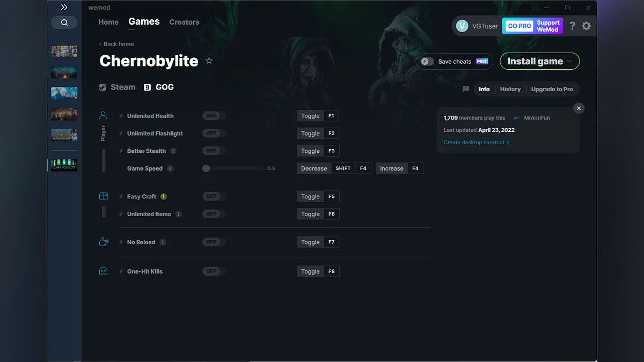
Task: Turn on Save cheats switch
Action: coord(427,62)
